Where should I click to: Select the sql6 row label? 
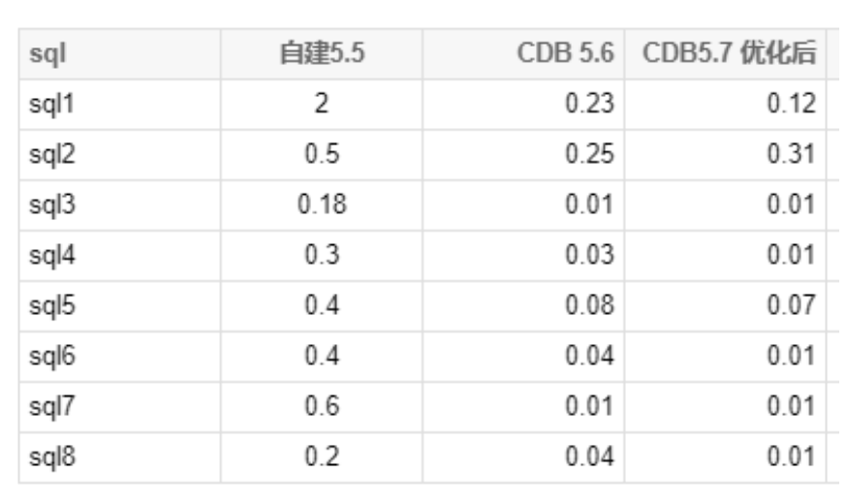click(46, 356)
